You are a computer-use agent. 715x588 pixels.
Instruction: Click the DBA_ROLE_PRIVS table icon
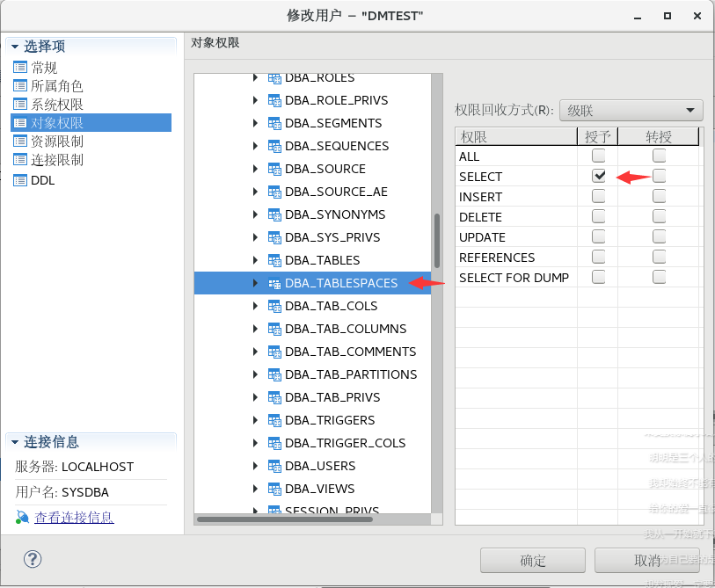(x=274, y=100)
